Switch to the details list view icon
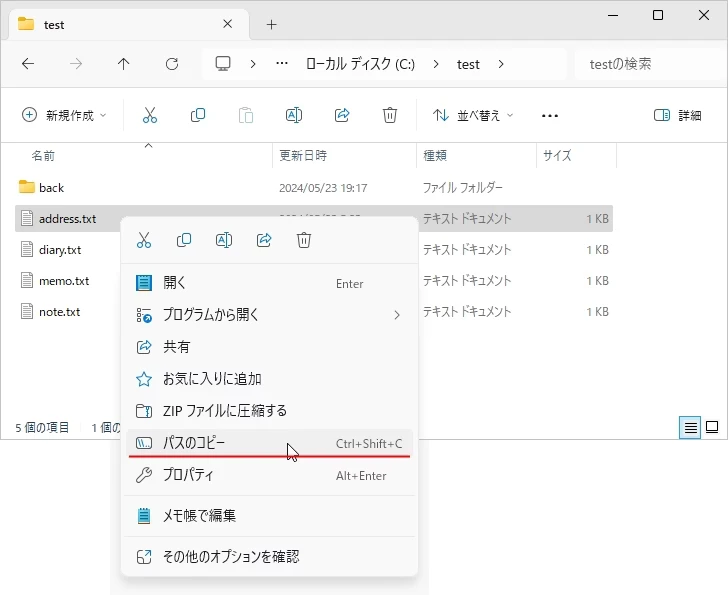The width and height of the screenshot is (728, 595). [x=690, y=427]
